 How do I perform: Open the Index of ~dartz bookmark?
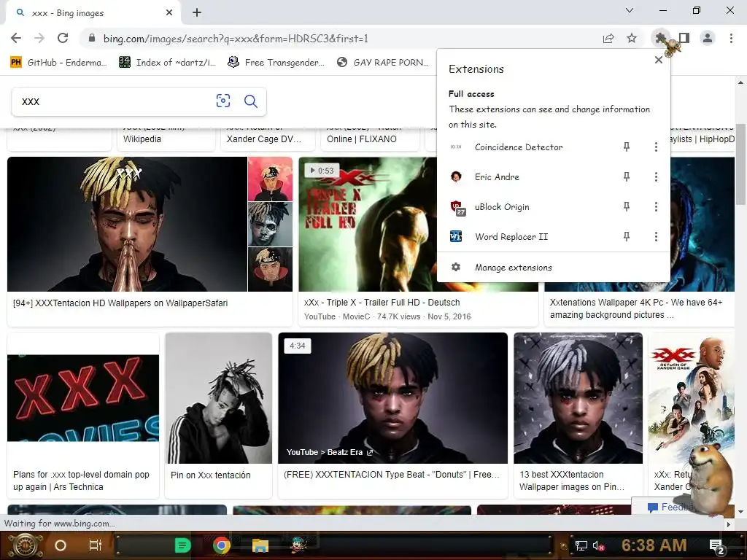click(167, 63)
